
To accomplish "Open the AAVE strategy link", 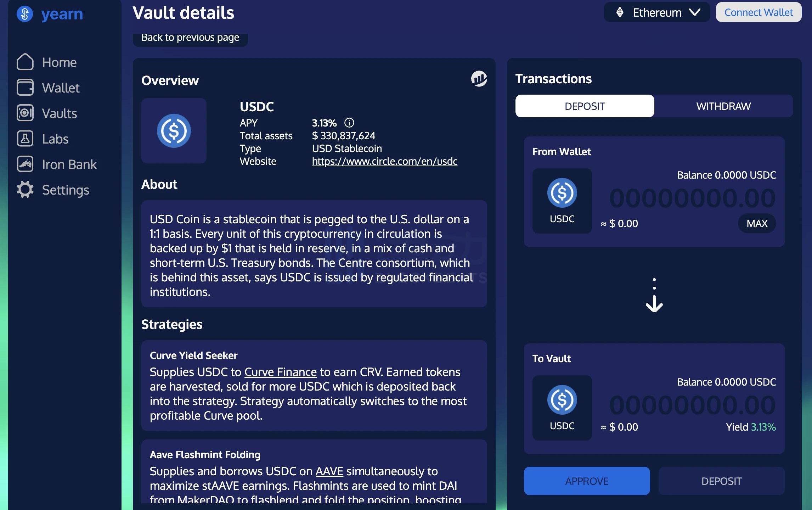I will point(329,471).
